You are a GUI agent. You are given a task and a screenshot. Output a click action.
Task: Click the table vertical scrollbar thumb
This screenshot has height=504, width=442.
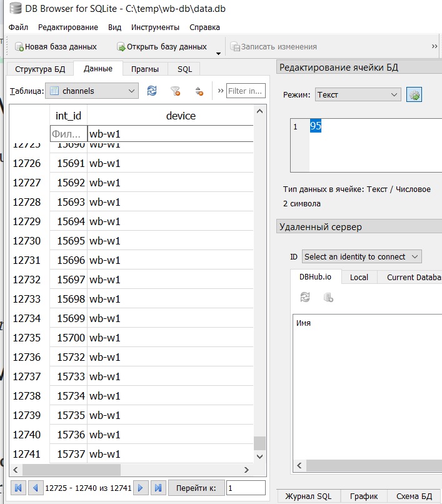point(259,443)
